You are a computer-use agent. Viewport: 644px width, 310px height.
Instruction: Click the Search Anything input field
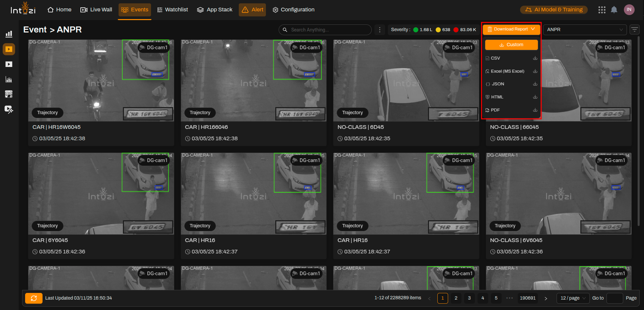[328, 30]
